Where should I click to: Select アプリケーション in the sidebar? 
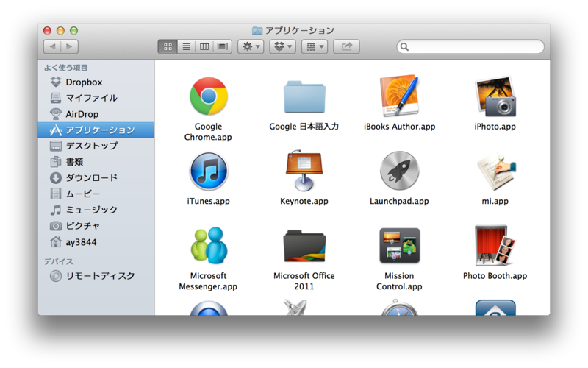(x=96, y=130)
